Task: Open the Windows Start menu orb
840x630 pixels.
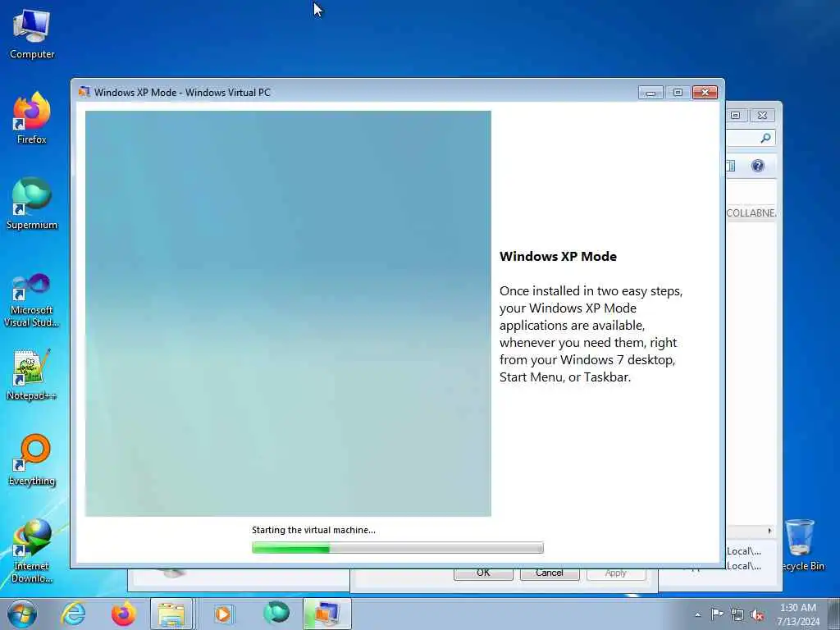Action: (x=21, y=614)
